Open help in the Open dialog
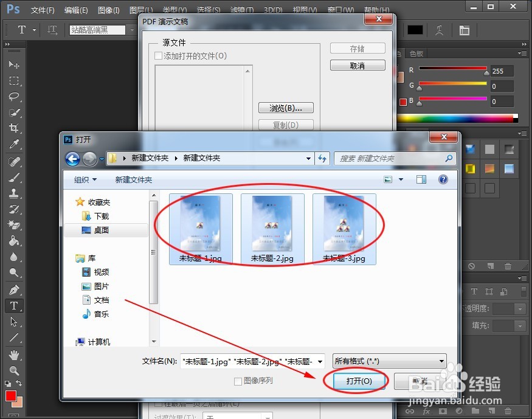 pyautogui.click(x=443, y=179)
